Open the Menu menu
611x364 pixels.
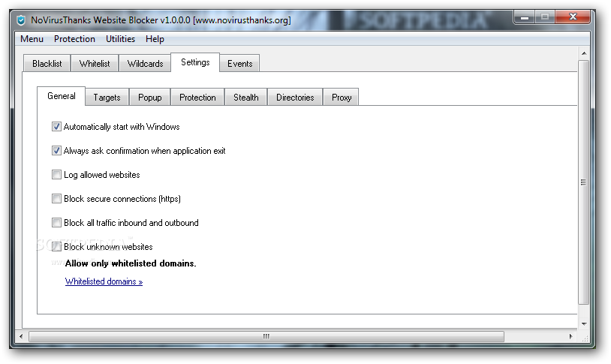32,39
